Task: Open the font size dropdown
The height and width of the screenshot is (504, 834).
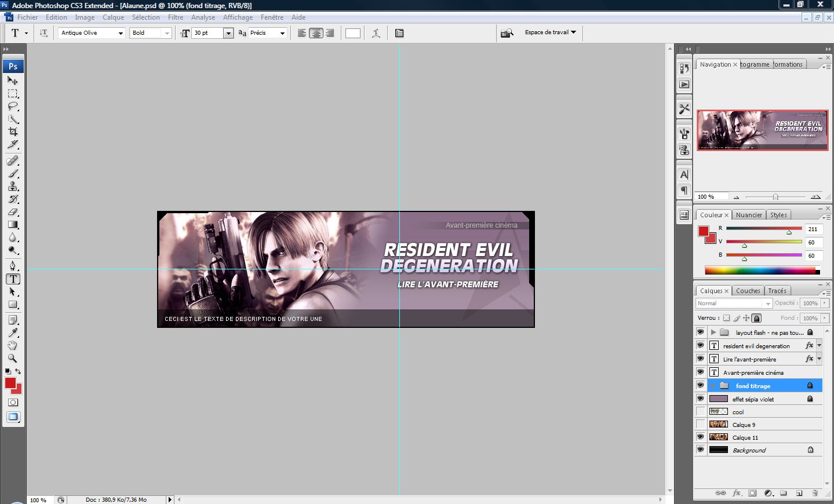Action: [228, 33]
